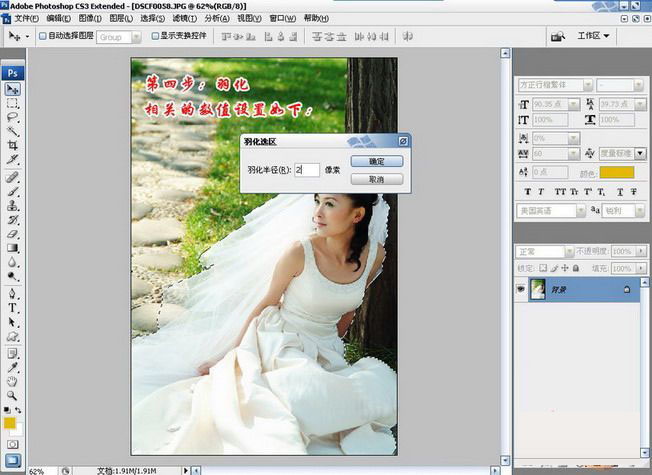Select the Rectangular Marquee tool

(13, 103)
